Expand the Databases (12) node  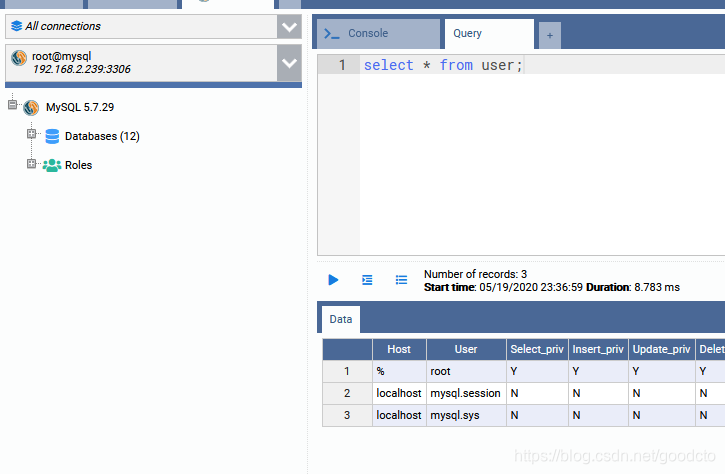(x=31, y=134)
